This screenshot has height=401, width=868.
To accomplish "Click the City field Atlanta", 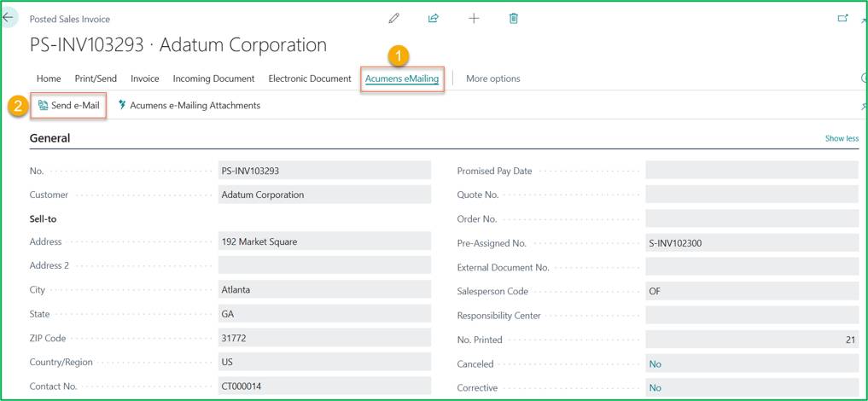I will tap(324, 290).
